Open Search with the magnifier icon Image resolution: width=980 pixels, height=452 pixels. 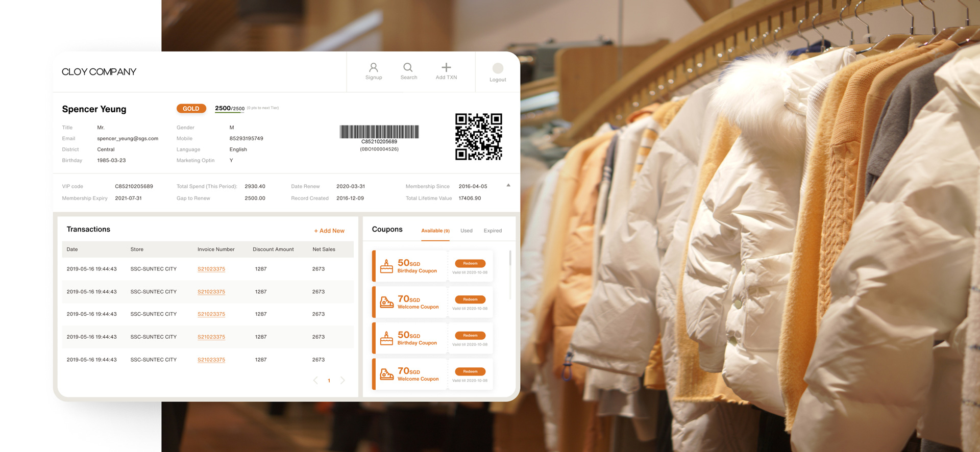click(x=408, y=68)
